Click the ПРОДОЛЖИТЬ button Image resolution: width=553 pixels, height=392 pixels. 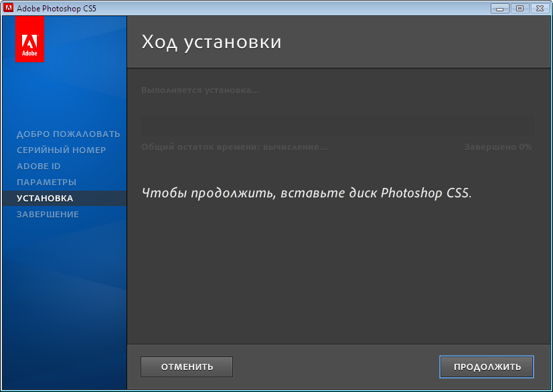487,367
